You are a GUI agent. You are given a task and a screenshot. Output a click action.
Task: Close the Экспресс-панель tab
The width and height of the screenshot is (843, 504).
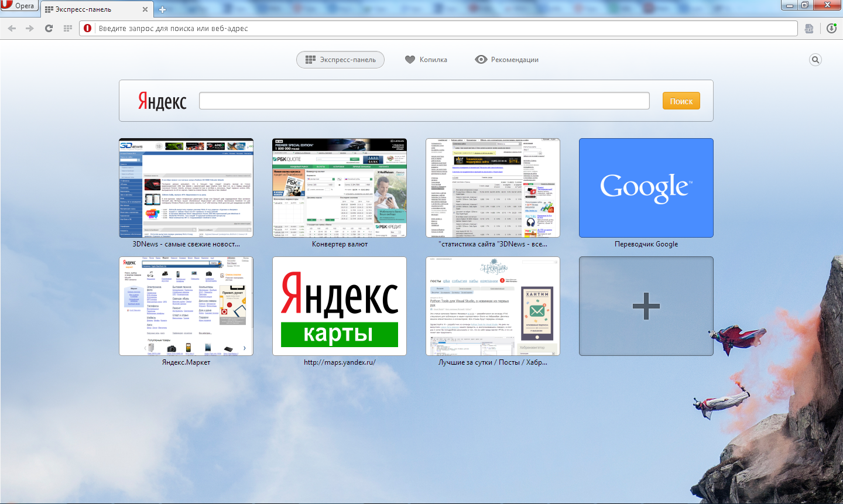click(x=145, y=9)
